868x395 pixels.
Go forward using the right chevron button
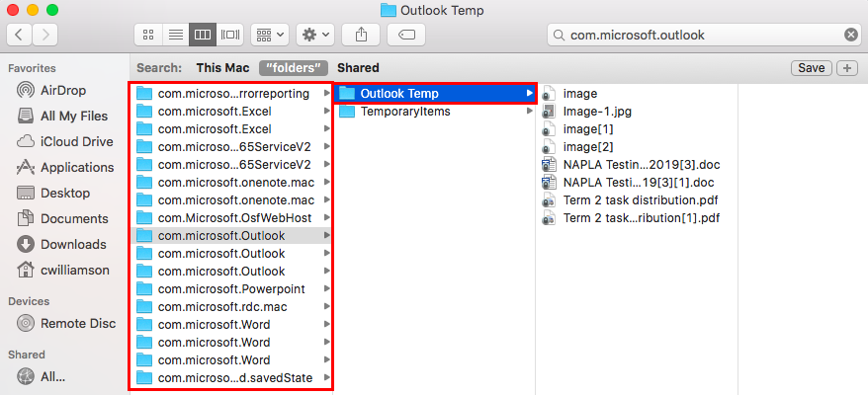(x=44, y=35)
